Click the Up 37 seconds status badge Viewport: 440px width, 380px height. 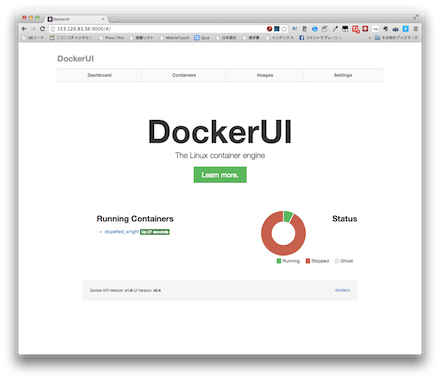(x=155, y=232)
